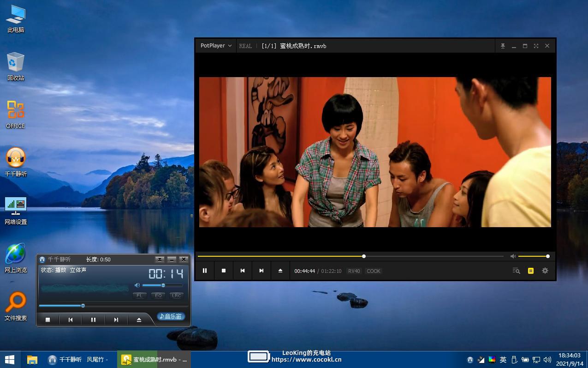
Task: Click the 千千静听 headphone tray icon
Action: pos(470,360)
